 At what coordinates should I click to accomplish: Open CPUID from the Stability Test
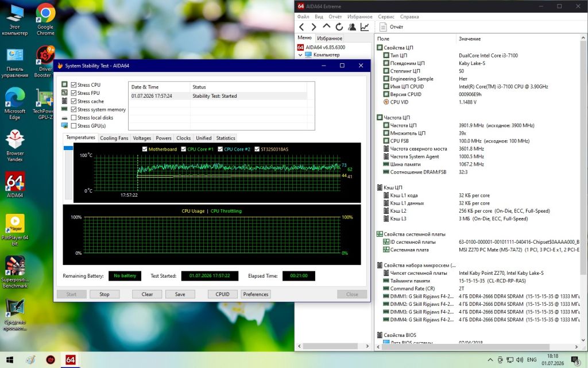pos(222,294)
